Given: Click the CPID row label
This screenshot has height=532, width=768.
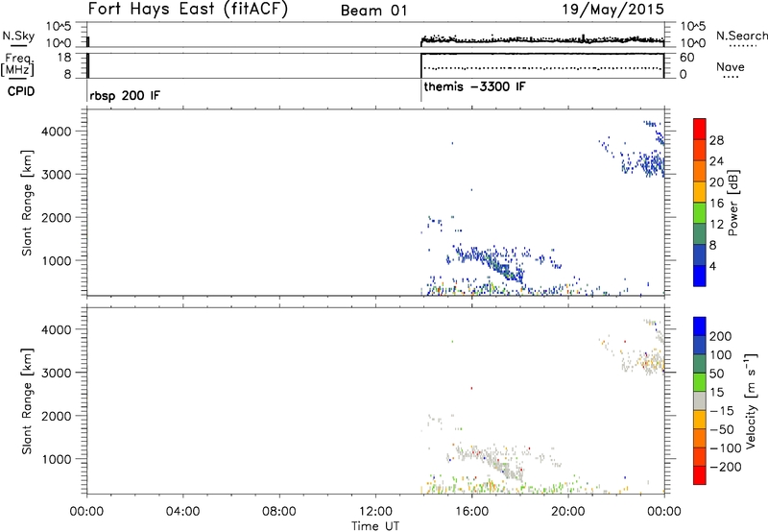Looking at the screenshot, I should click(21, 91).
